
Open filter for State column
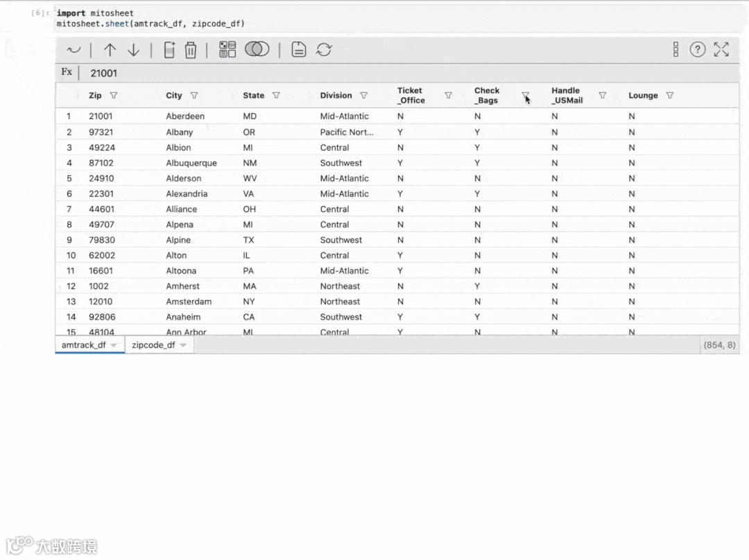click(276, 96)
